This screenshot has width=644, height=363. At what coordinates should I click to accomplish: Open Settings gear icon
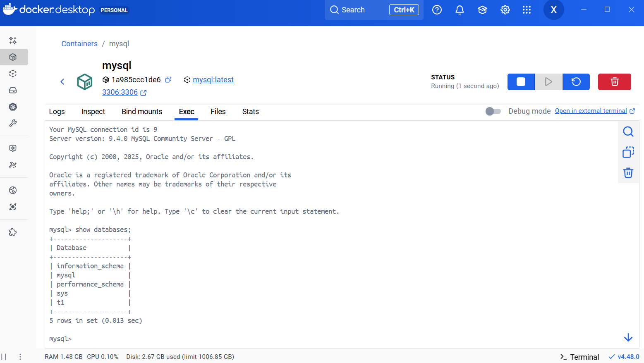(x=505, y=10)
